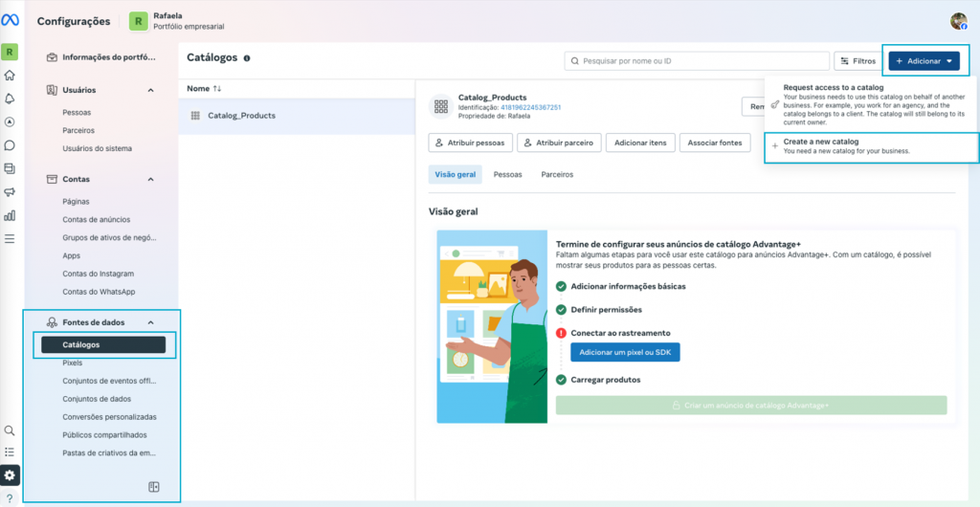This screenshot has width=980, height=507.
Task: Open Grupos de ativos de negócios item
Action: (x=109, y=238)
